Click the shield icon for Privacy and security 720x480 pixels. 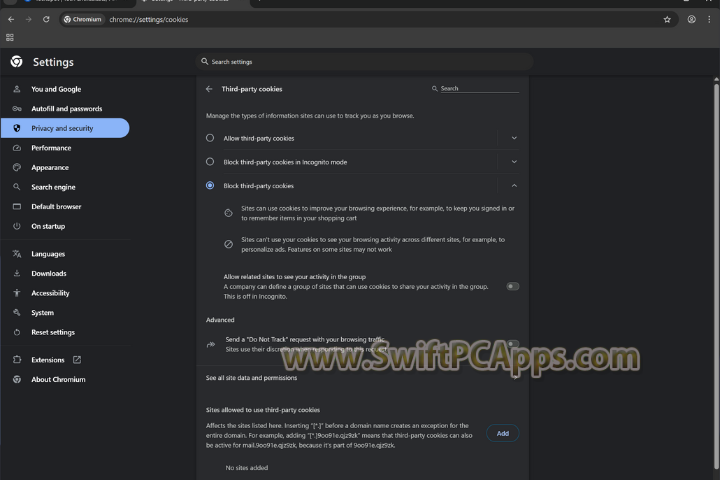coord(17,128)
